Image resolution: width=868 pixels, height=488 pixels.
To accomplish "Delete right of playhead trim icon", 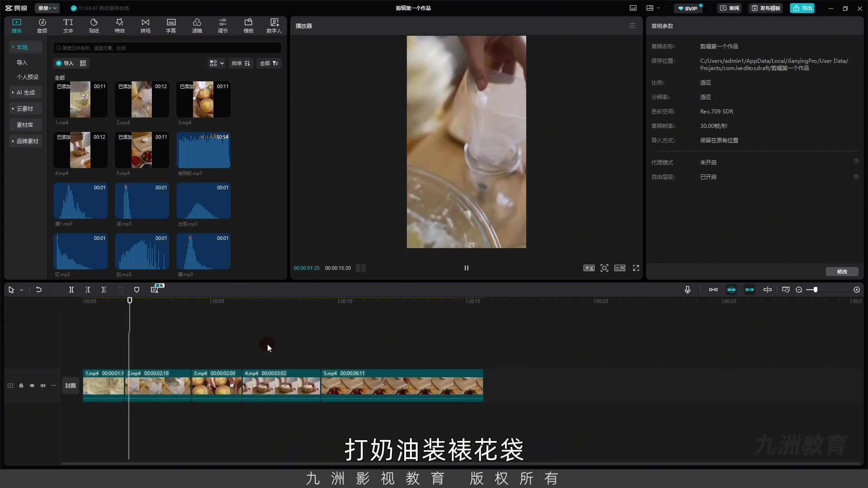I will [x=104, y=290].
